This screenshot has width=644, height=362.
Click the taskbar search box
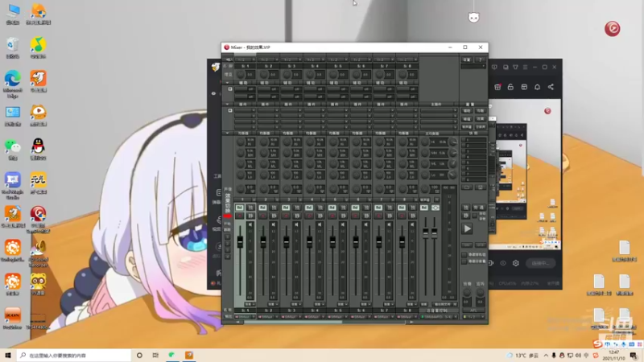(74, 355)
